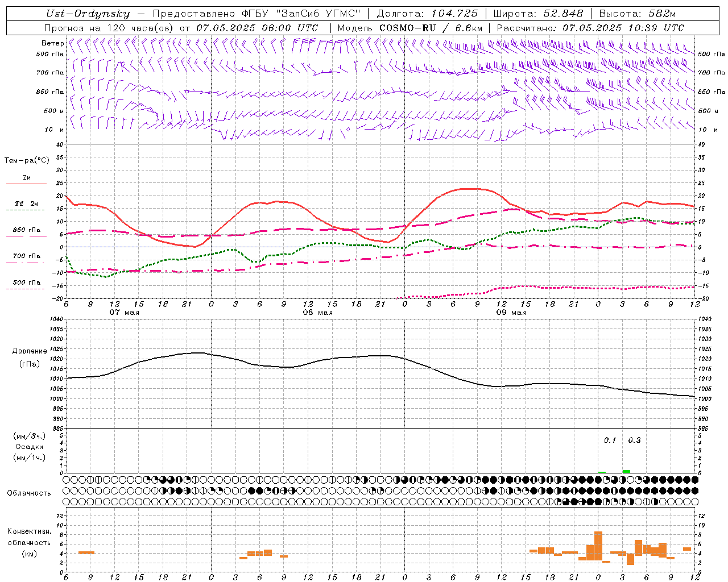728x582 pixels.
Task: Click the 'Облачность' cloudiness label
Action: 29,493
